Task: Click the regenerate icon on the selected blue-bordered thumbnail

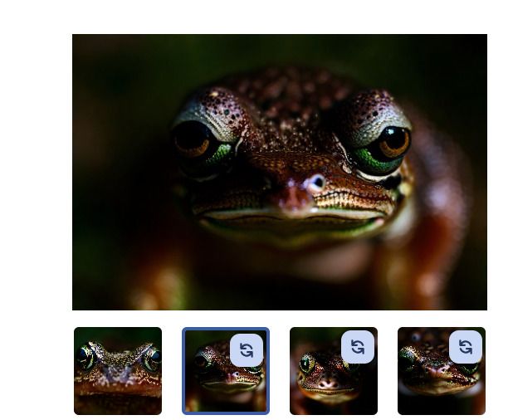Action: tap(247, 350)
